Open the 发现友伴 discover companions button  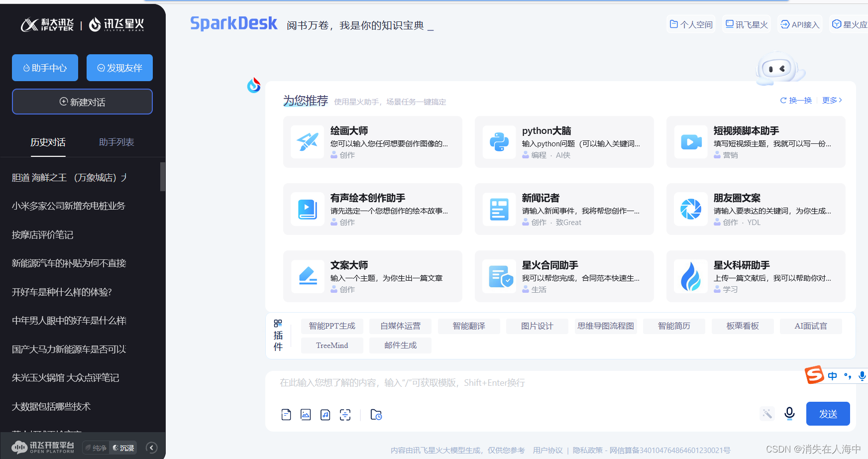[119, 68]
